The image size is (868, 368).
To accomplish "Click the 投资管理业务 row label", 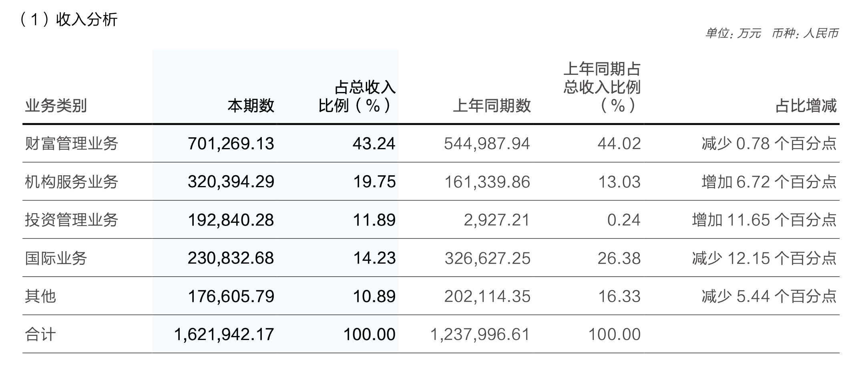I will pyautogui.click(x=72, y=220).
